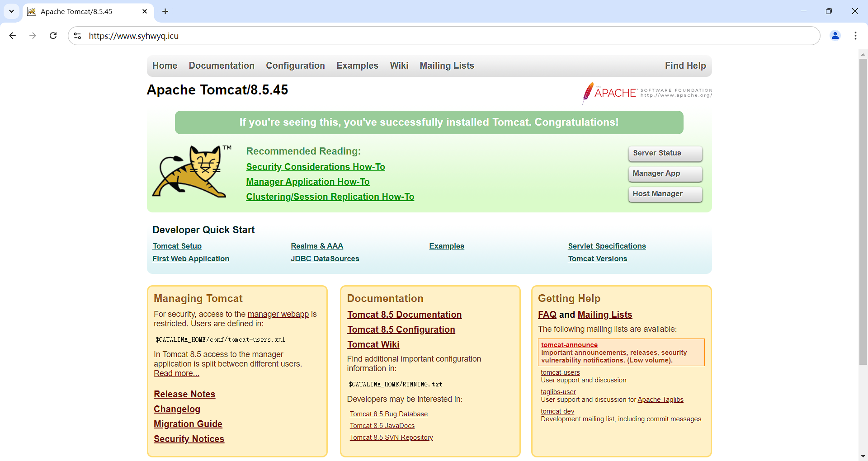Open Documentation in the navigation bar
868x461 pixels.
(222, 66)
